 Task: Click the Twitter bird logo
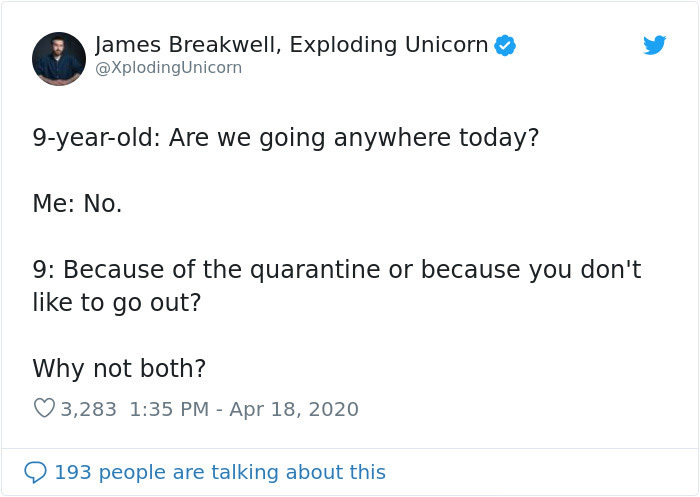coord(655,45)
